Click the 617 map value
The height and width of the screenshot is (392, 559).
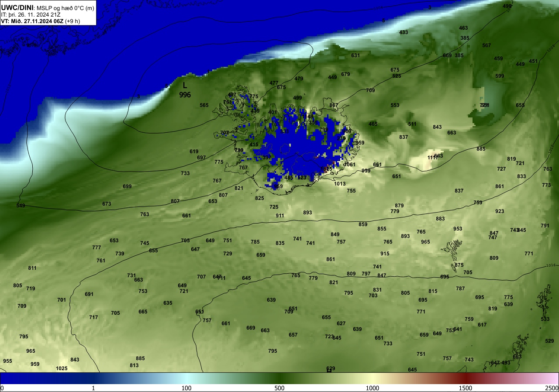pos(482,325)
